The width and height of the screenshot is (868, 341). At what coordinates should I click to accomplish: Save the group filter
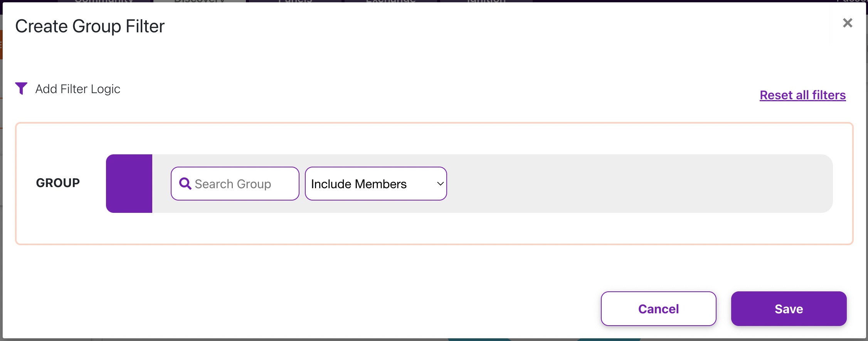coord(789,309)
